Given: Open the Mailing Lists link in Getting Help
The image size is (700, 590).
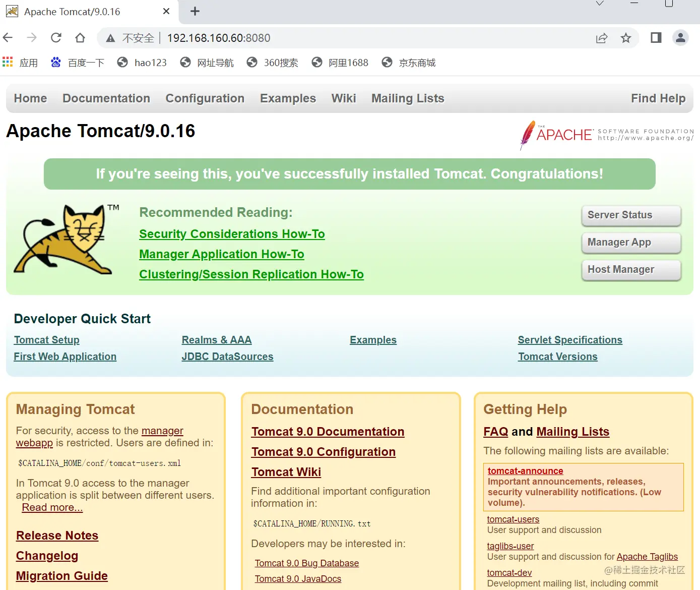Looking at the screenshot, I should (x=572, y=432).
